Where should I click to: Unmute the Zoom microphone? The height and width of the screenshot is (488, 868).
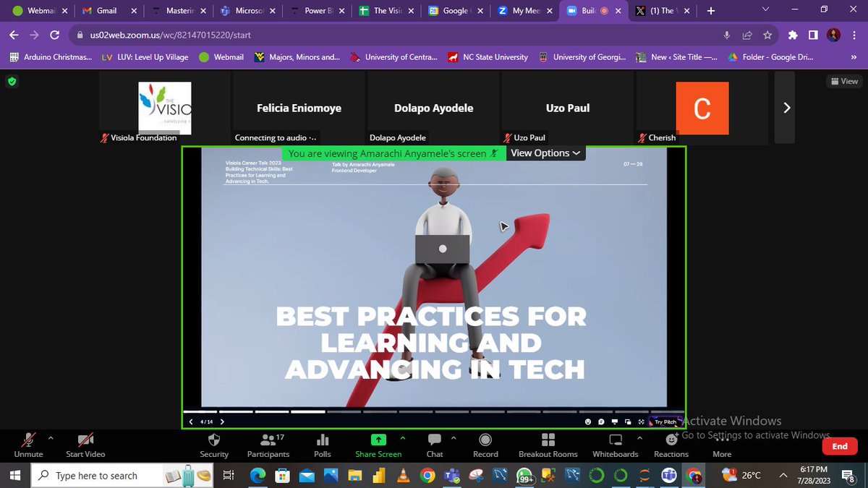point(28,445)
